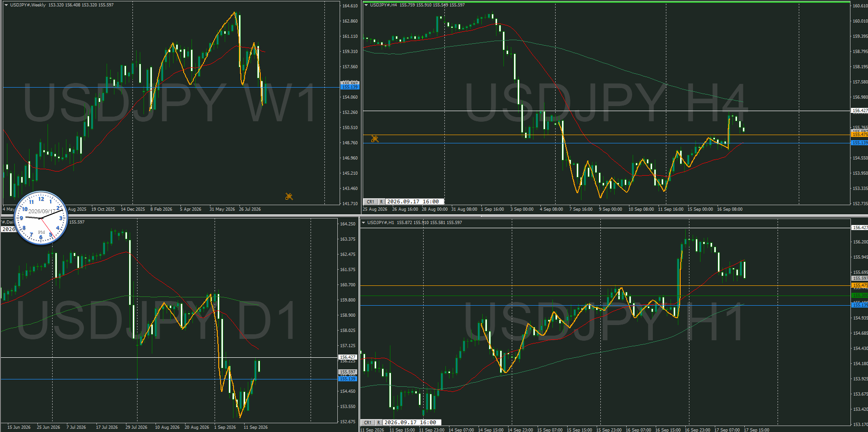This screenshot has height=432, width=868.
Task: Click the 156.427 price label on Daily axis
Action: coord(347,357)
